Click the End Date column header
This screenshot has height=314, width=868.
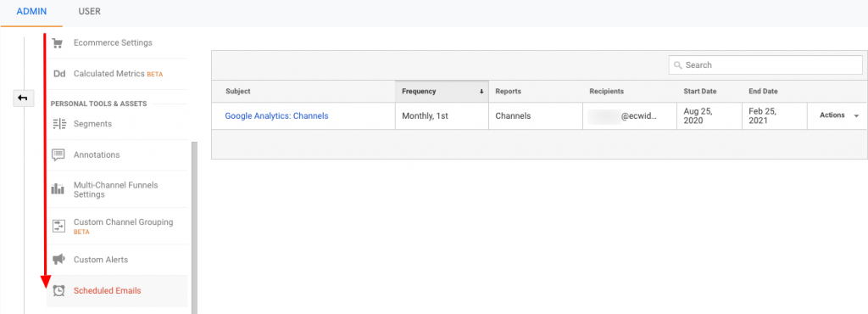(764, 92)
